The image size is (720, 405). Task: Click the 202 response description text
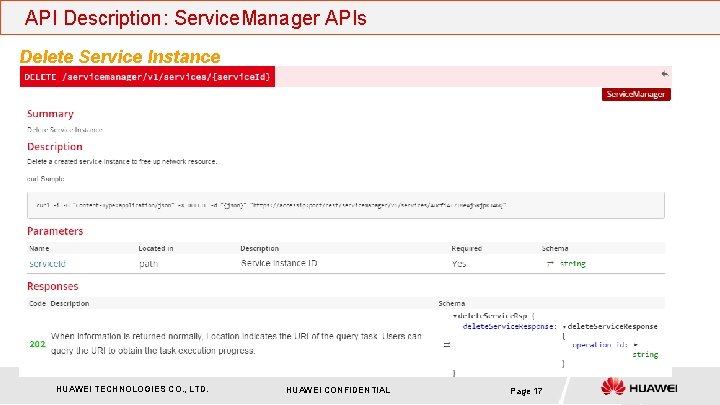pyautogui.click(x=236, y=343)
